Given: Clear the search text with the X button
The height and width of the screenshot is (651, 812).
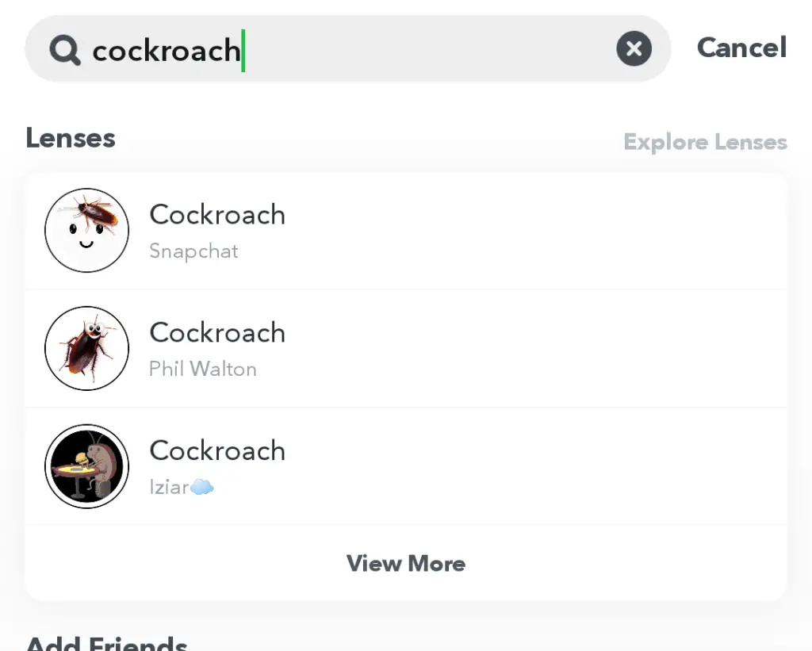Looking at the screenshot, I should coord(634,48).
